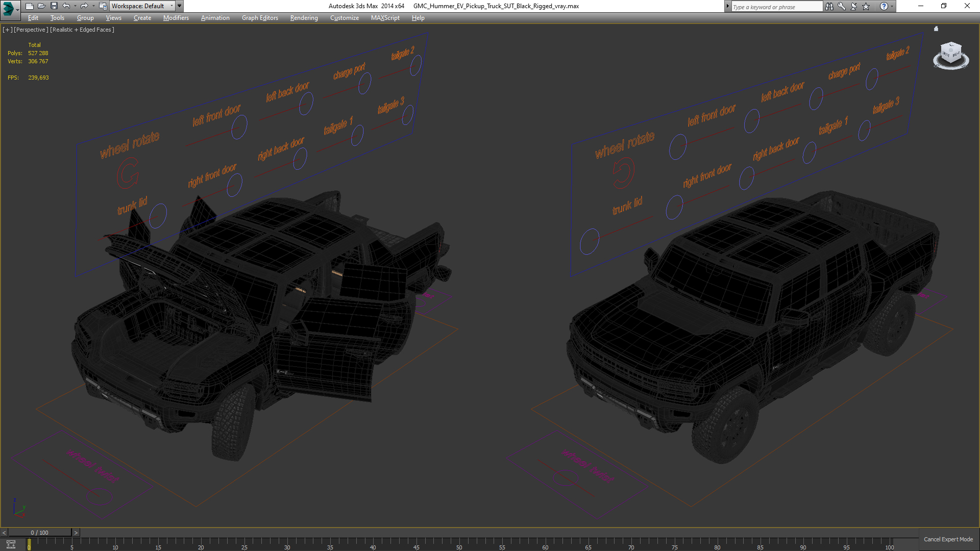Select trunk lid slider circle in left rig
980x551 pixels.
click(158, 216)
